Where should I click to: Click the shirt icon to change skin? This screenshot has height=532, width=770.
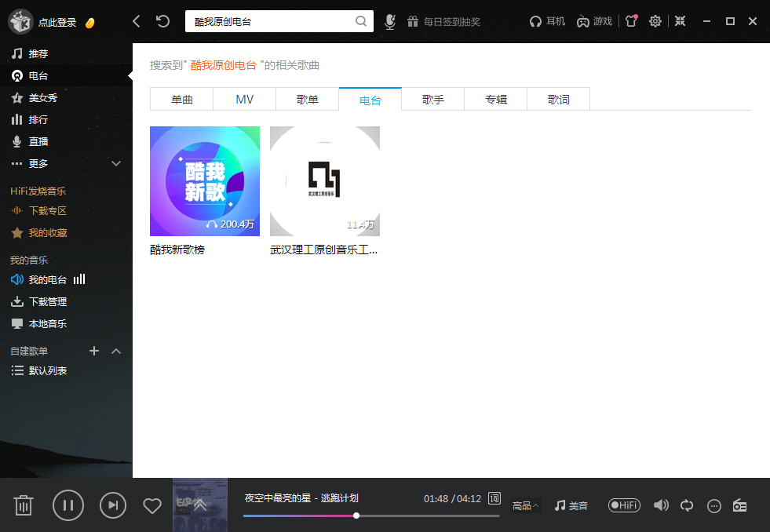pos(630,21)
